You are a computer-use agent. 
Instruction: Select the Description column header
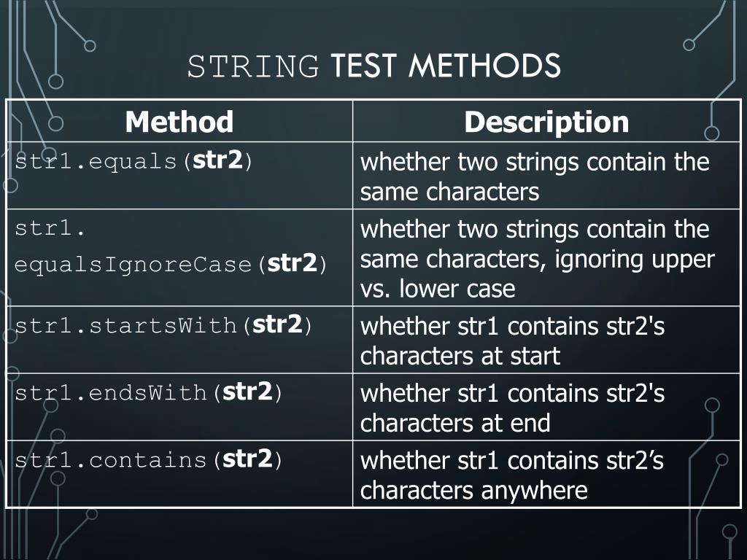pyautogui.click(x=546, y=122)
